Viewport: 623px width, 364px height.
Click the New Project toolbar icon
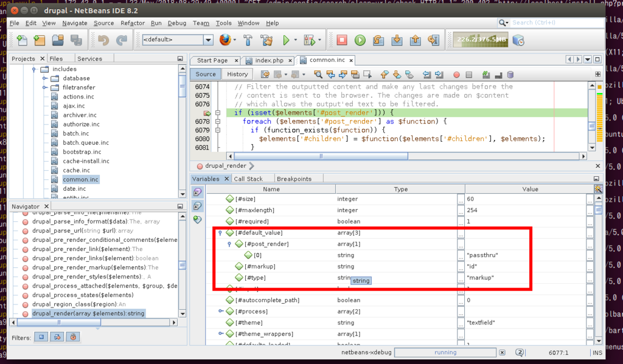click(x=40, y=39)
